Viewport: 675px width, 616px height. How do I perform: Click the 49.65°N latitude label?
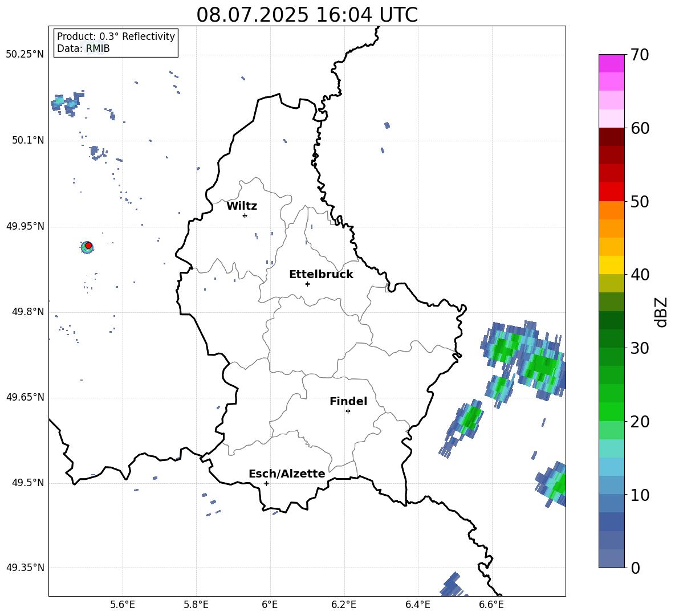click(25, 397)
